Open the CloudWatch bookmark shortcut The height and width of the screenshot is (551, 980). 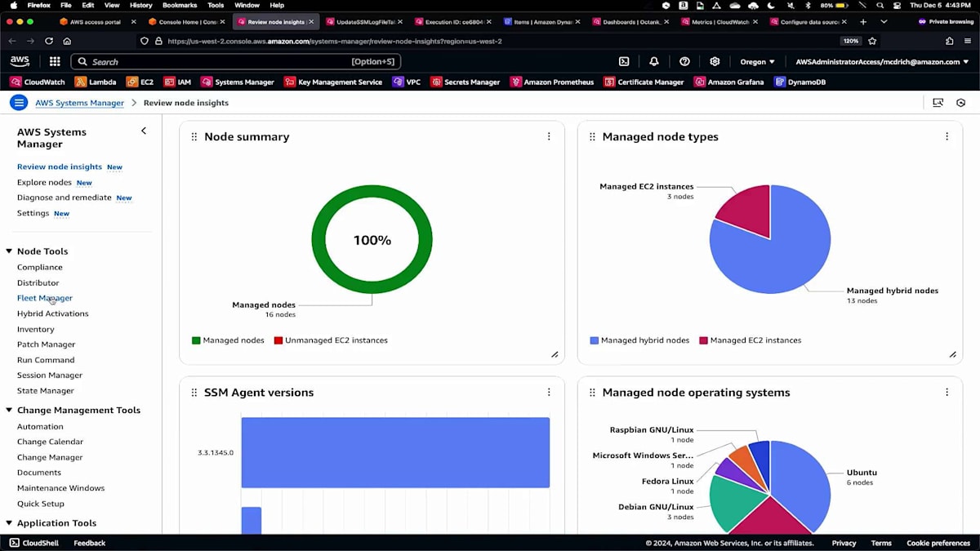pos(38,82)
